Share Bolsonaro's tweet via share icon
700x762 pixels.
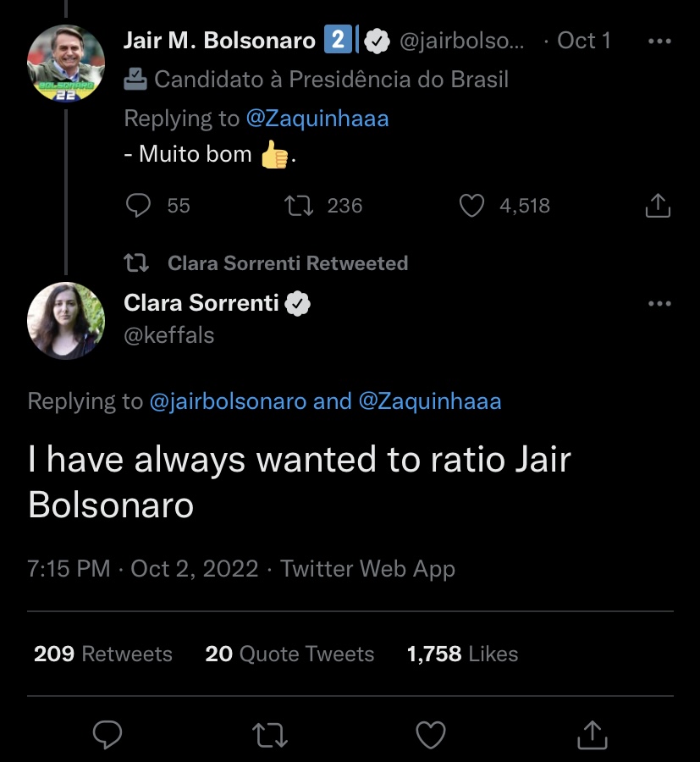658,206
